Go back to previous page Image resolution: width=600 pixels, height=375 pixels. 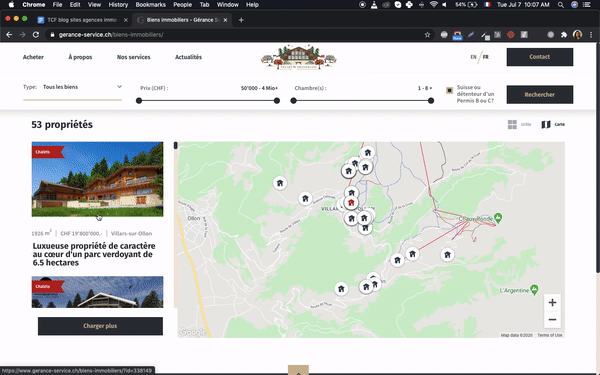click(9, 35)
